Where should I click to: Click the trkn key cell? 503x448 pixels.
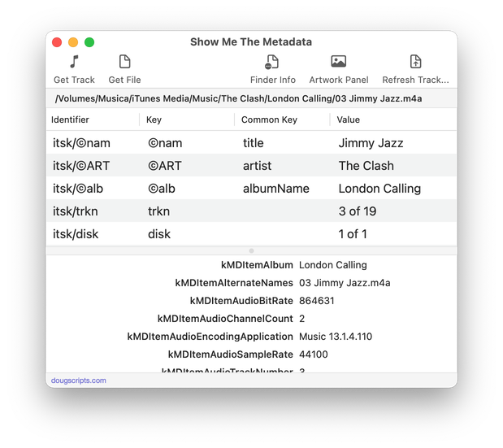click(158, 211)
